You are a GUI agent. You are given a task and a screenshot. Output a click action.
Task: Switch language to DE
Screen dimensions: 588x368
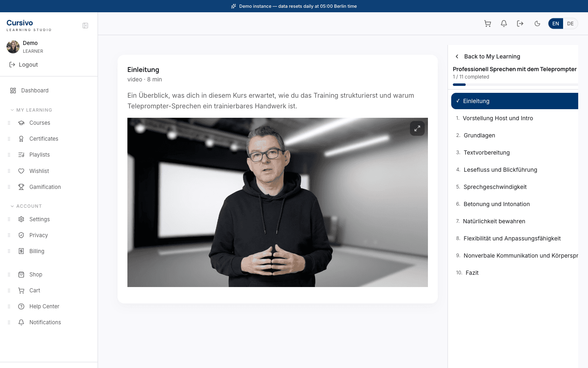pyautogui.click(x=570, y=23)
